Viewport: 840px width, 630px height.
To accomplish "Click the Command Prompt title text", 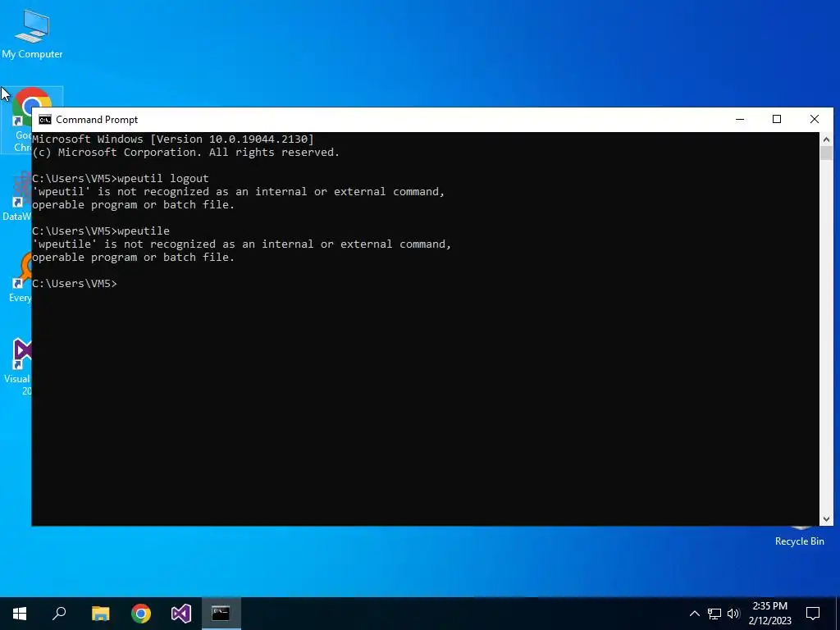I will 97,120.
